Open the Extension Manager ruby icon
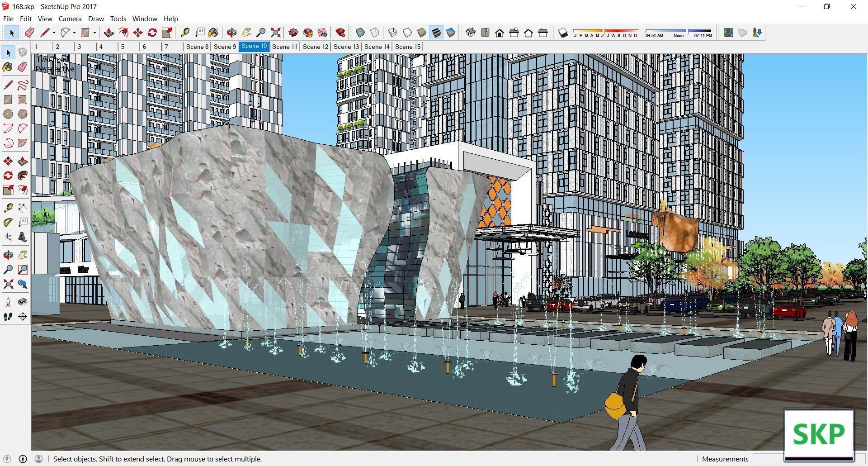The height and width of the screenshot is (466, 868). 340,33
